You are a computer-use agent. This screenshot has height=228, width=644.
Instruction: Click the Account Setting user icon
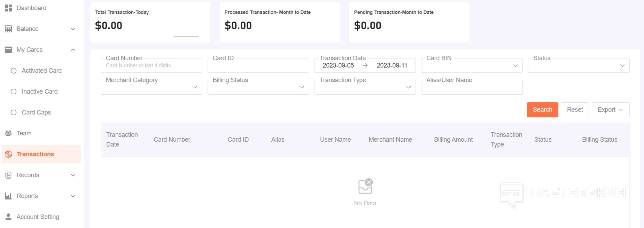[x=8, y=217]
